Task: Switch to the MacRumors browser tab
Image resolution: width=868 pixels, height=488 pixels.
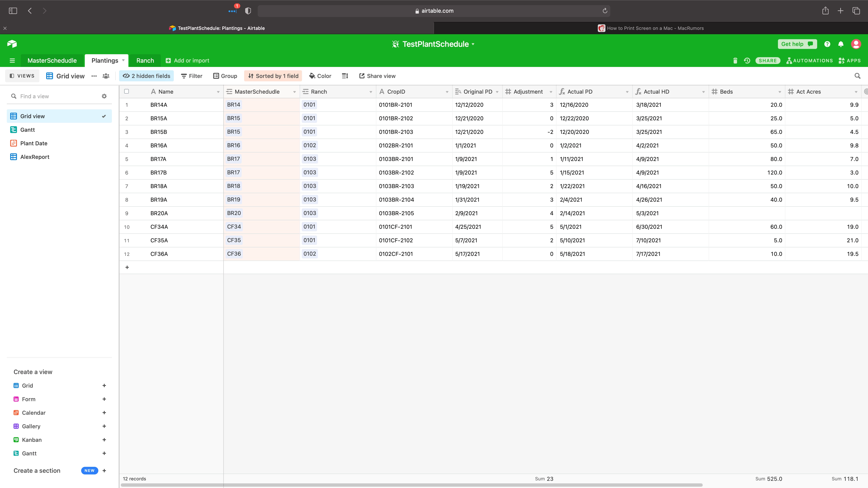Action: [651, 28]
